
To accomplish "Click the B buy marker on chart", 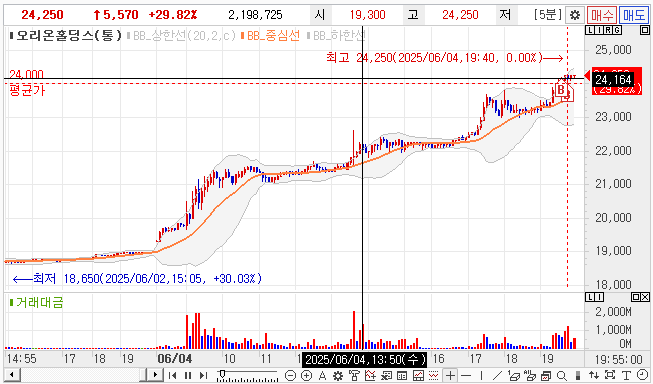I will pos(561,90).
